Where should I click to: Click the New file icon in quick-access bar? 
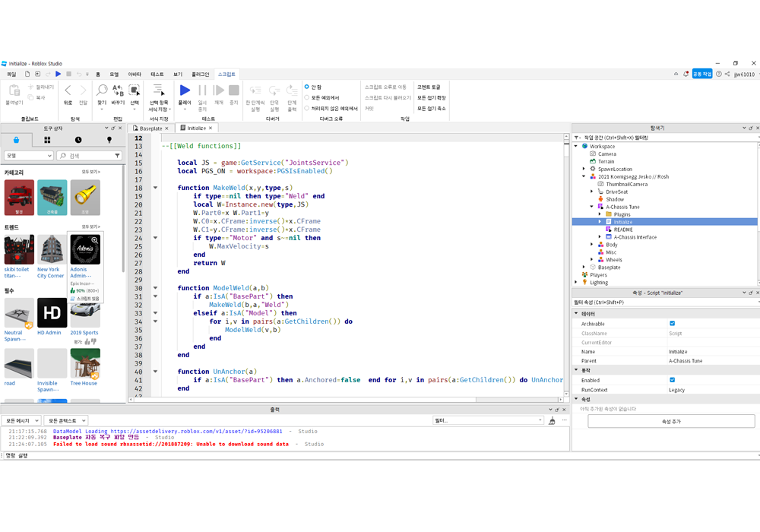(27, 74)
